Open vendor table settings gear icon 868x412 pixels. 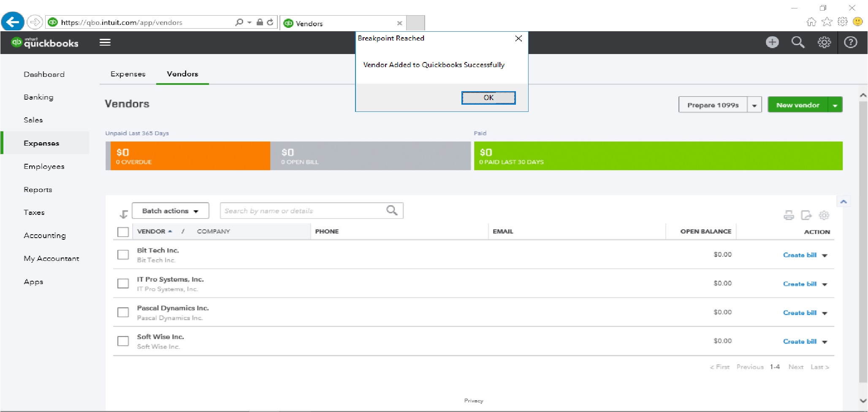[824, 215]
